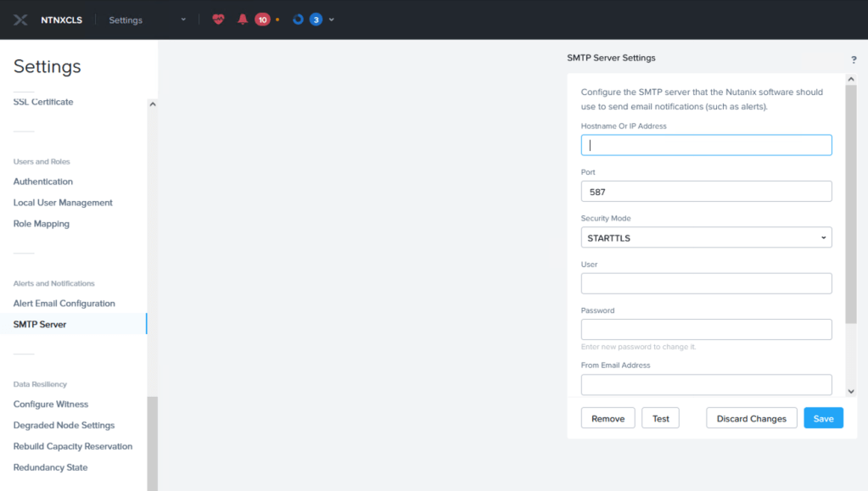
Task: Open the Security Mode STARTTLS dropdown
Action: coord(706,237)
